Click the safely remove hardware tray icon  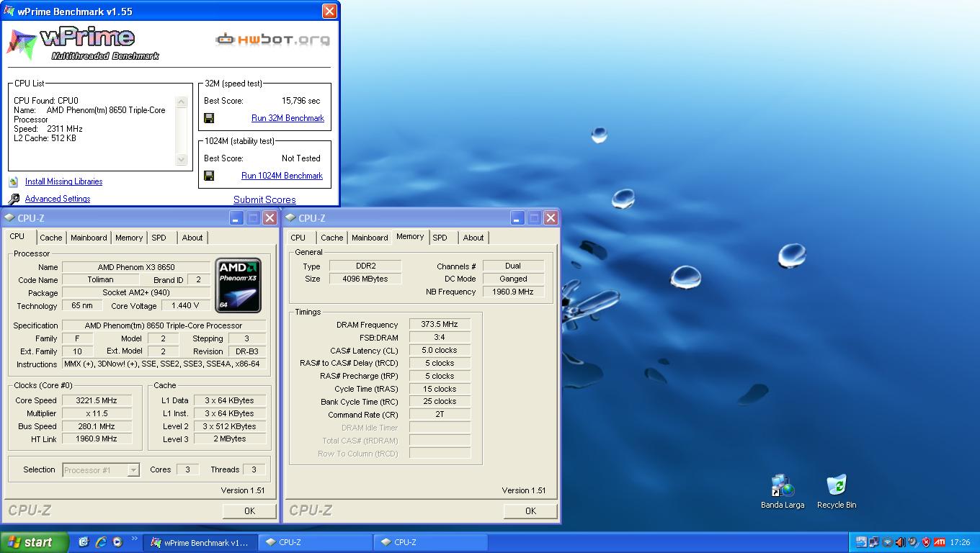[861, 542]
